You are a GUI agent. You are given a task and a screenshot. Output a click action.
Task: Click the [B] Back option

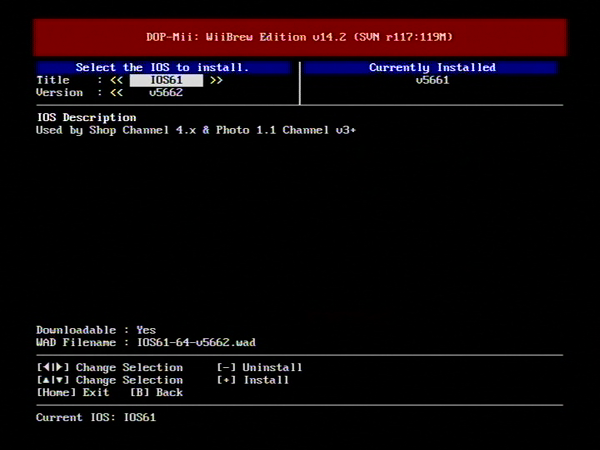point(157,393)
